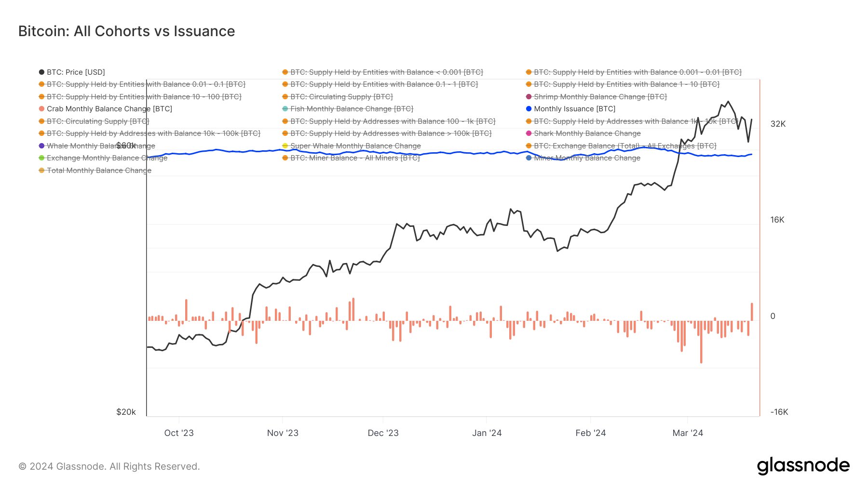
Task: Enable Supply Held by Entities with Balance < 0.001
Action: tap(386, 72)
